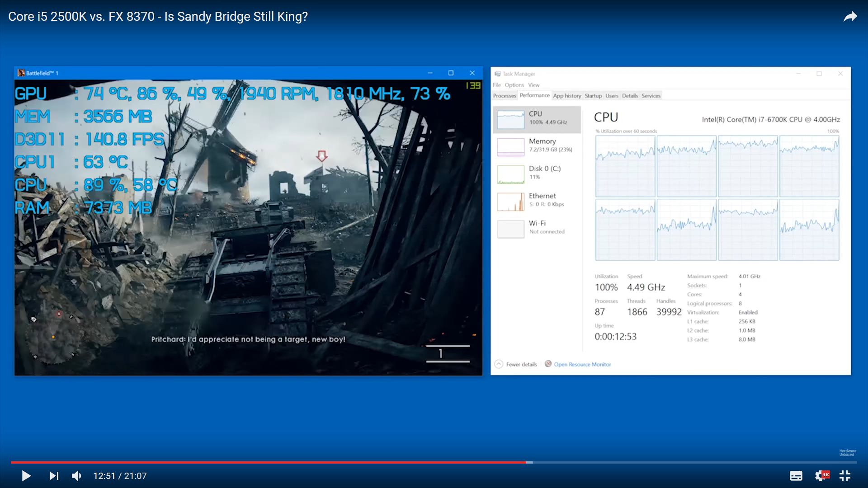Click Task Manager title bar icon
The width and height of the screenshot is (868, 488).
(x=497, y=74)
